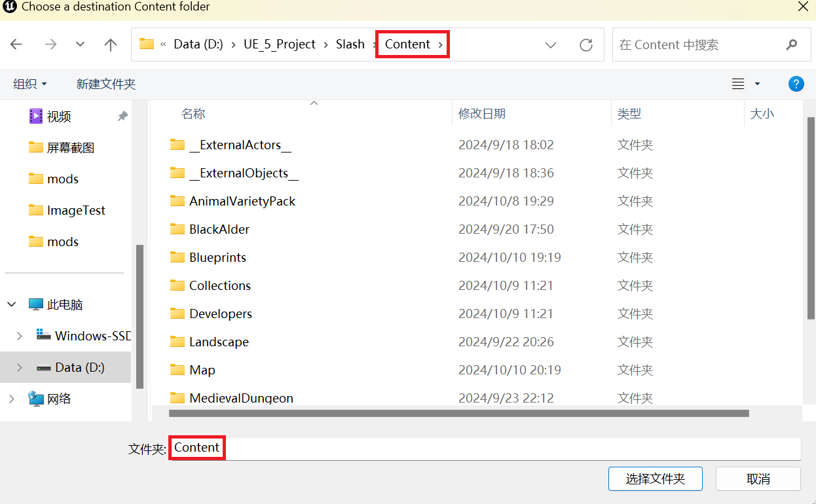This screenshot has width=816, height=504.
Task: Open 视频 in the navigation pane
Action: 59,117
